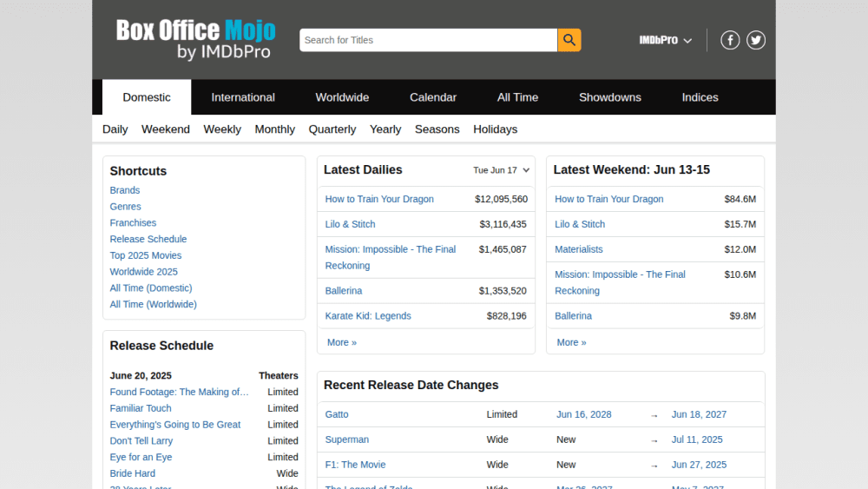The image size is (868, 489).
Task: Open Everything's Going to Be Great link
Action: pos(175,425)
